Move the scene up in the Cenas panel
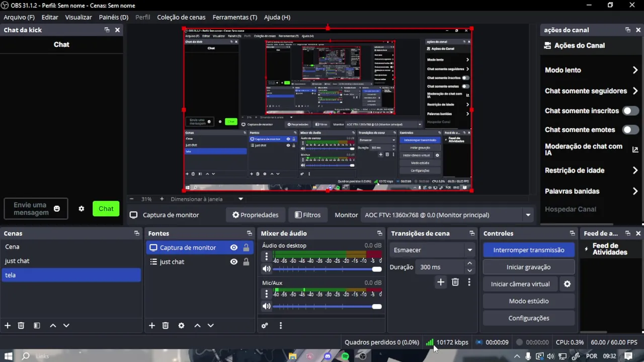 pos(53,325)
